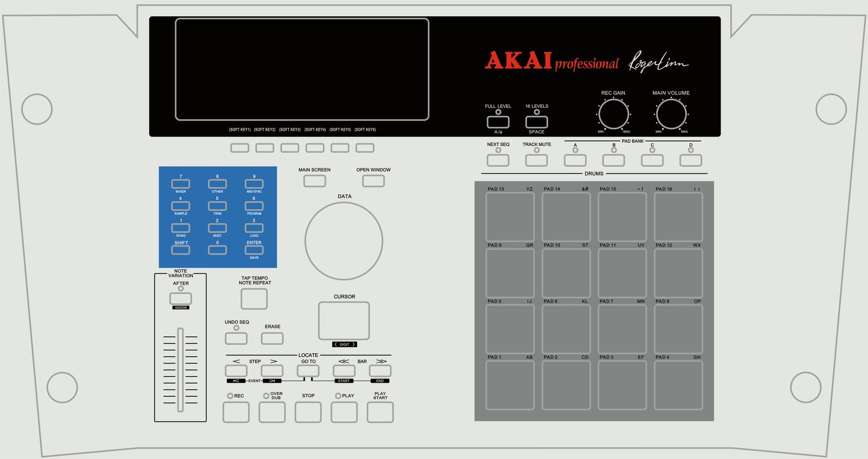
Task: Select PROGRAM mode with numeric key 6
Action: click(254, 205)
